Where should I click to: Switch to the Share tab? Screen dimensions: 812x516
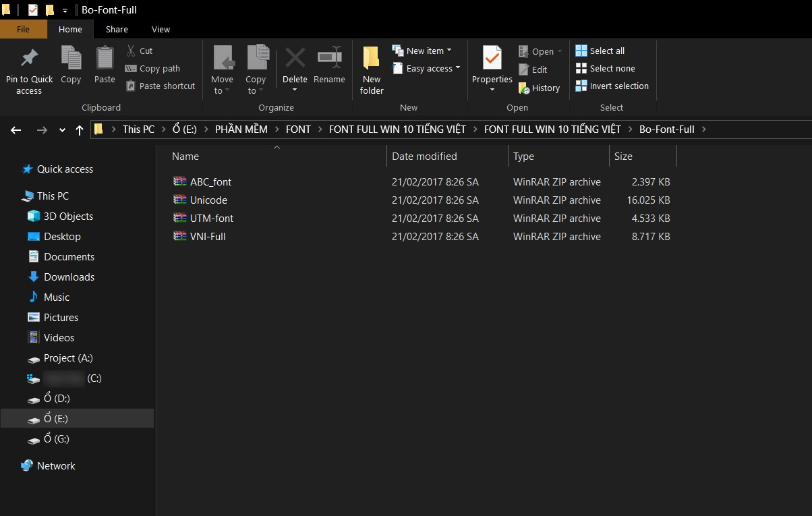tap(117, 29)
